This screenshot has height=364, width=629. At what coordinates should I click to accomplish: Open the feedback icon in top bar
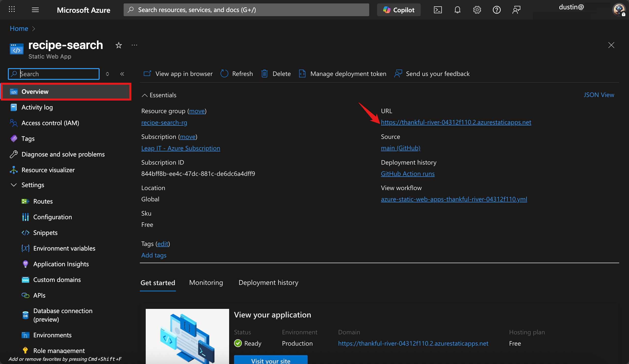click(516, 10)
